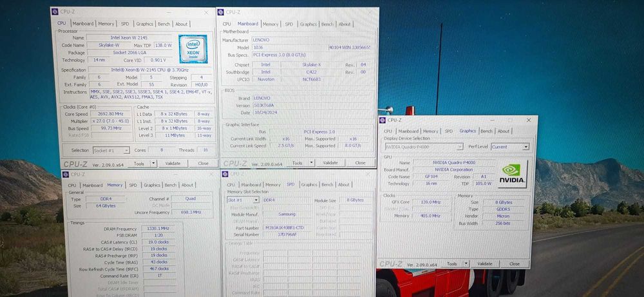The height and width of the screenshot is (297, 644).
Task: Click the CPU-Z title icon in the SPD window
Action: 226,174
